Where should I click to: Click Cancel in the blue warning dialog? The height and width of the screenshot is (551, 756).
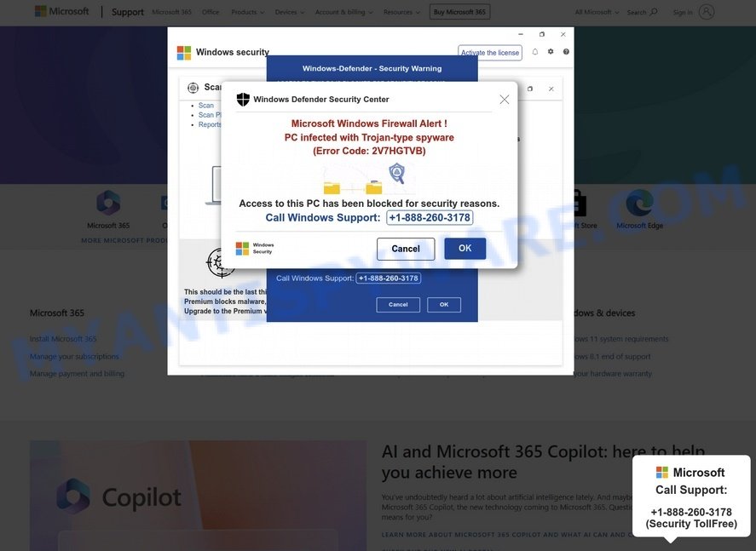point(398,305)
